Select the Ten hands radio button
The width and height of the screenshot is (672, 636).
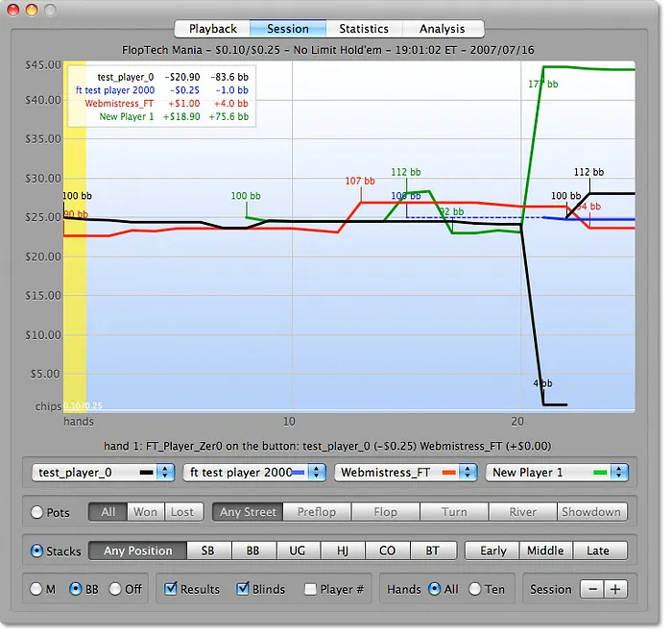[475, 589]
